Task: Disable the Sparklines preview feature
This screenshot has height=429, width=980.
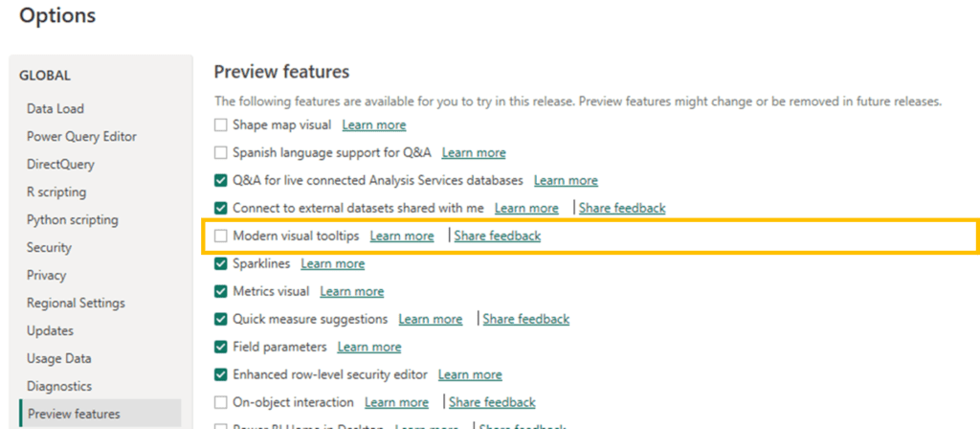Action: pos(221,263)
